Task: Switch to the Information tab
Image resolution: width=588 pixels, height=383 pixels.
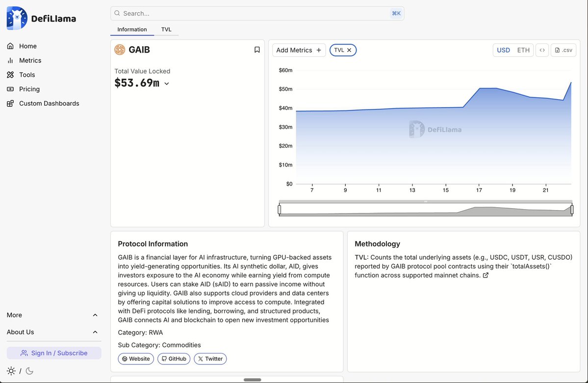Action: (132, 29)
